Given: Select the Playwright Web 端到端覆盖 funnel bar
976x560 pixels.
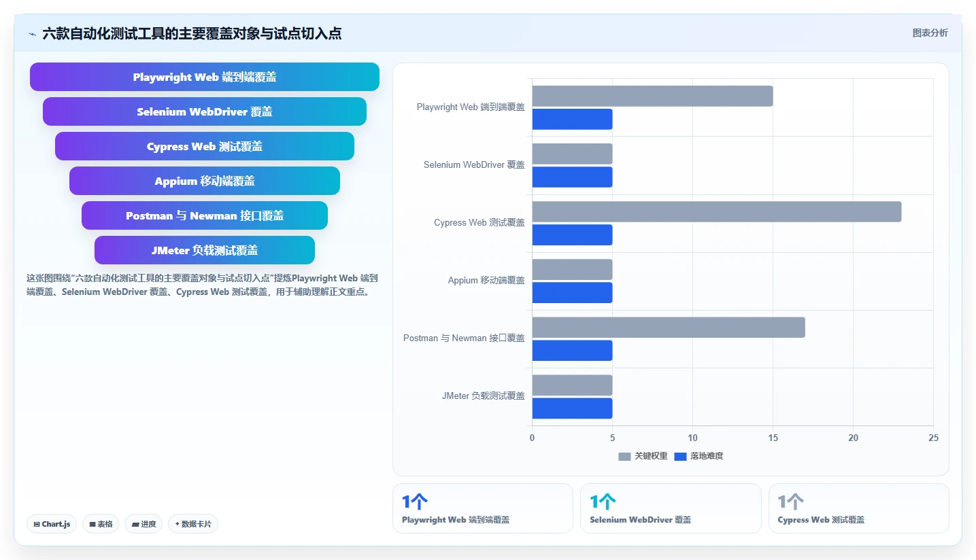Looking at the screenshot, I should (205, 77).
